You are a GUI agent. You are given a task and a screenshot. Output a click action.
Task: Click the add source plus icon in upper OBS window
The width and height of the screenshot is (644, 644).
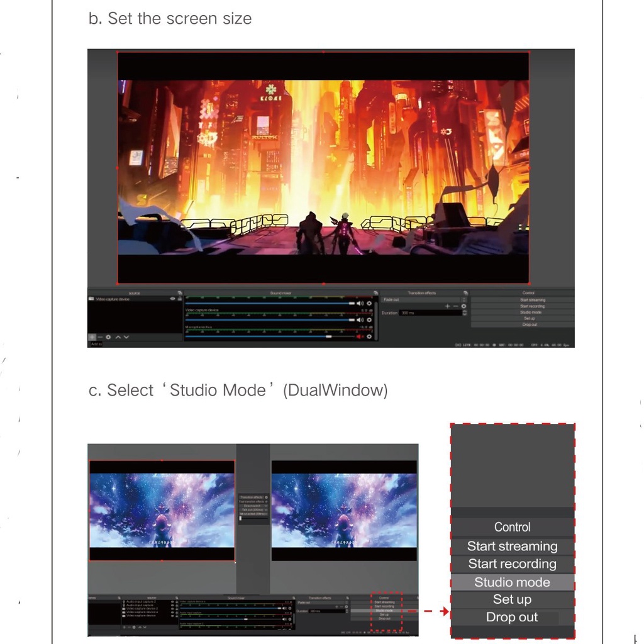92,337
